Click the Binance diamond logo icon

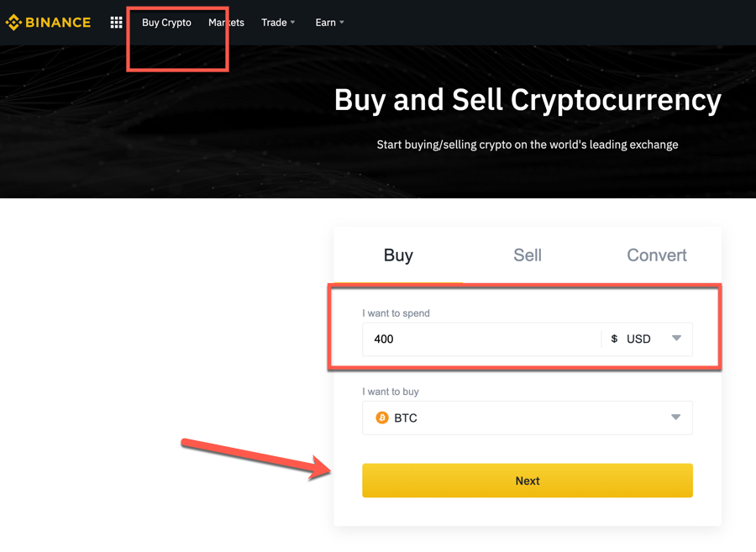(x=14, y=23)
